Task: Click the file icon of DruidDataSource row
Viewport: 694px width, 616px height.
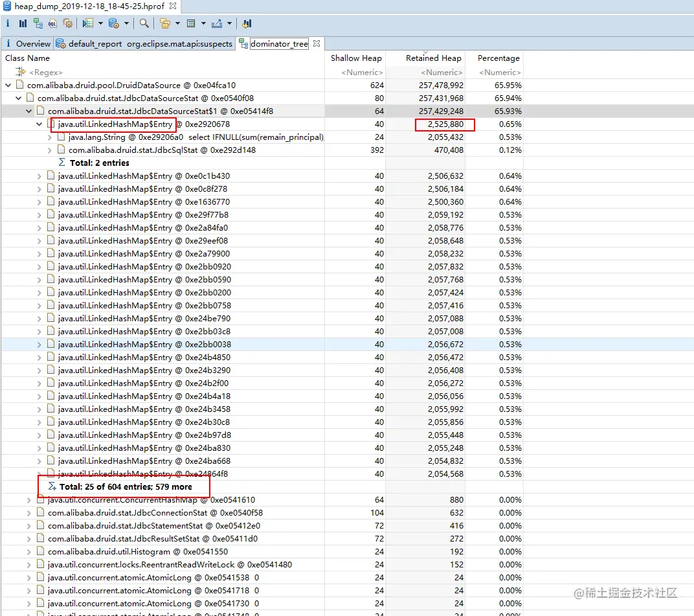Action: point(19,85)
